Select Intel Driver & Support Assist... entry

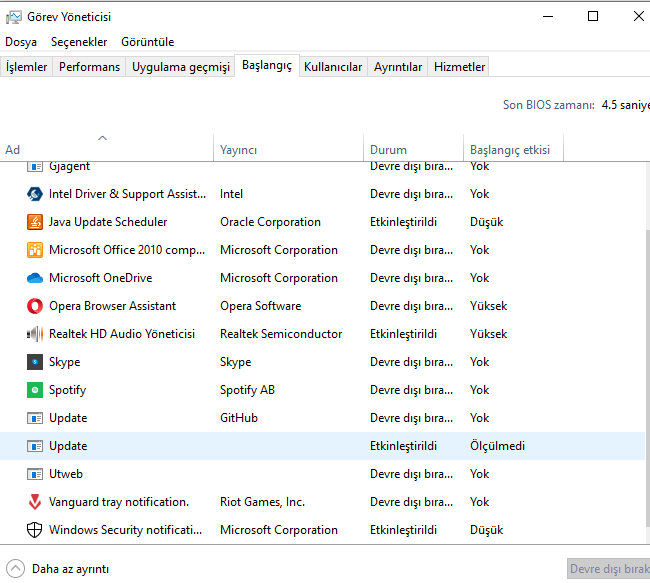[127, 194]
